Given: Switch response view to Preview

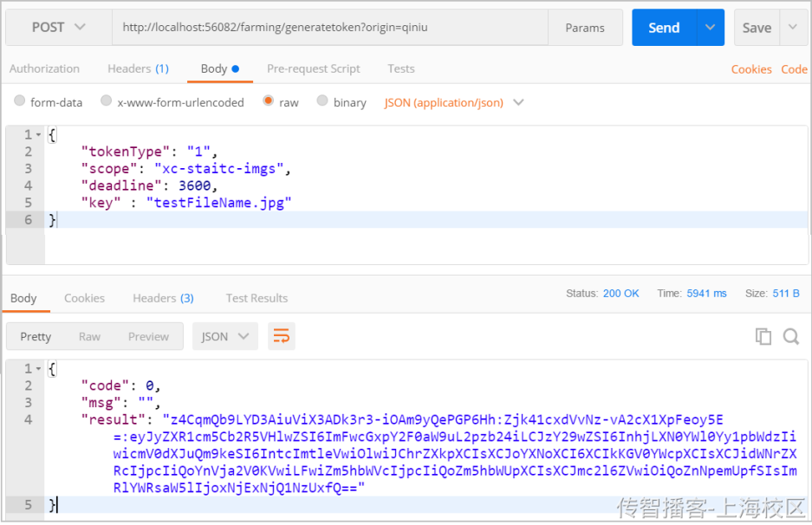Looking at the screenshot, I should click(x=149, y=336).
